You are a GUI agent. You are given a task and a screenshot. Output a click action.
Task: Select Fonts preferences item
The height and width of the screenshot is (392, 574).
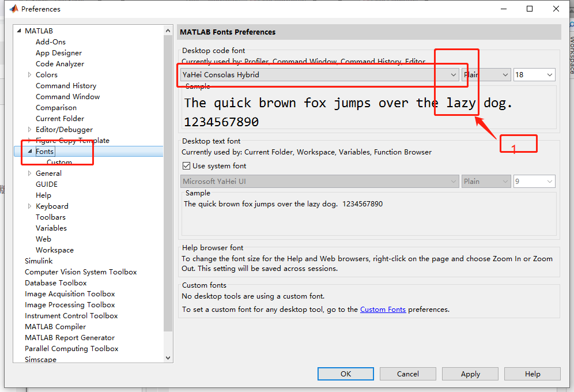44,152
